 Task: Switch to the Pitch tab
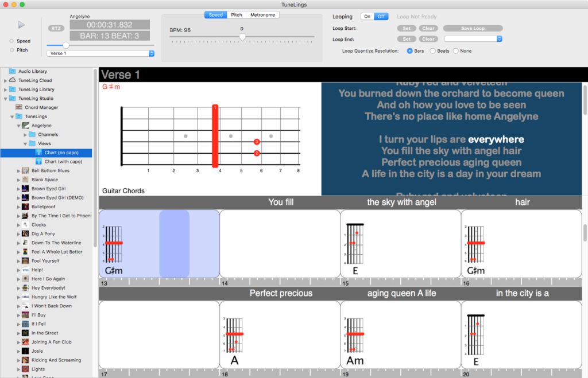[236, 15]
